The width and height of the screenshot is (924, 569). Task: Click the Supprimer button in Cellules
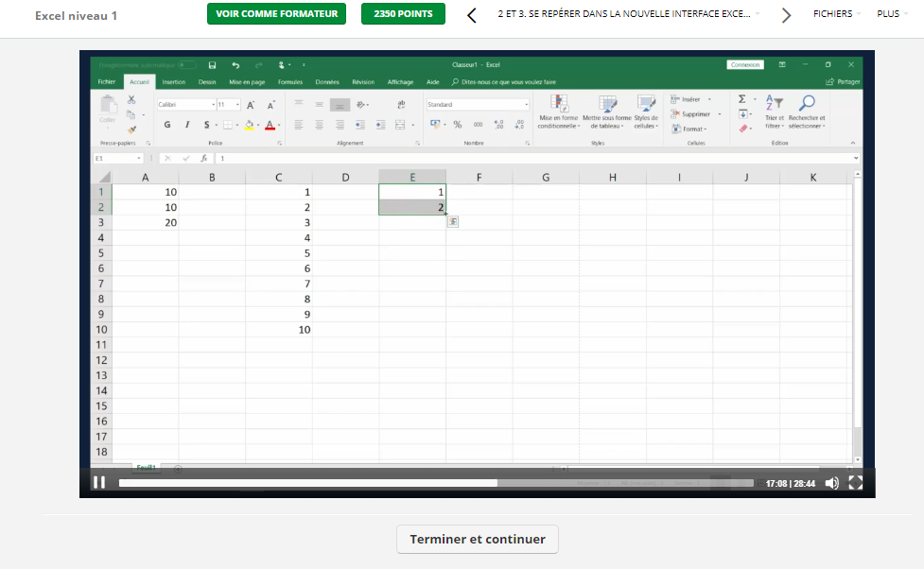click(690, 114)
